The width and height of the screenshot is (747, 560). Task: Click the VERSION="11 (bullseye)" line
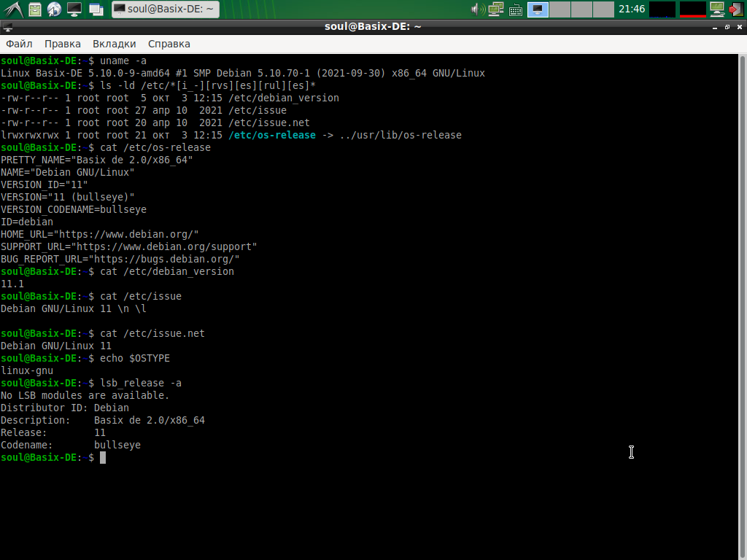68,197
